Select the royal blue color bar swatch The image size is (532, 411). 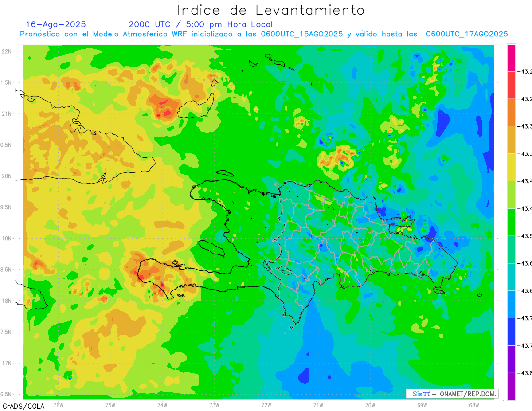click(x=511, y=332)
